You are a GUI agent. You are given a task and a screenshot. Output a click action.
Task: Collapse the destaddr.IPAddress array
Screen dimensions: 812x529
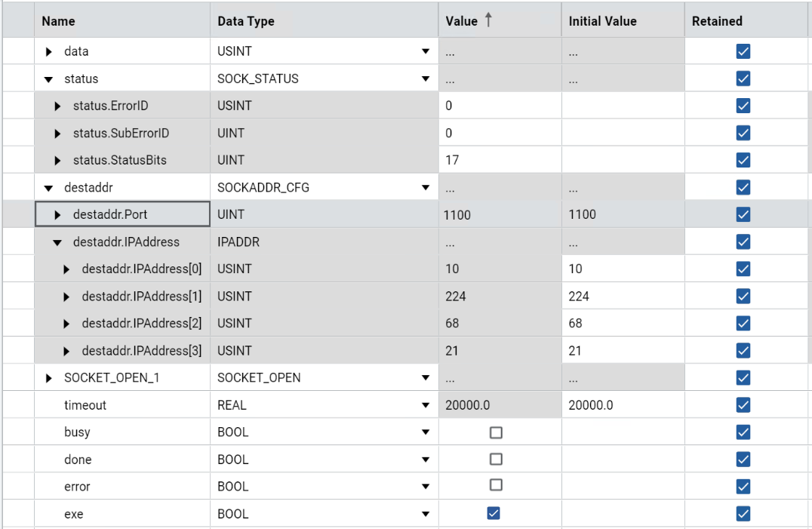[57, 242]
